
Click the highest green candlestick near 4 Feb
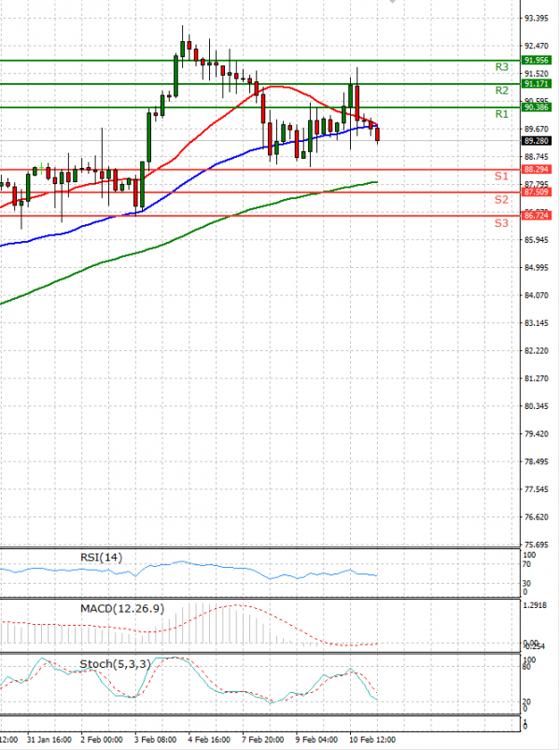click(183, 49)
